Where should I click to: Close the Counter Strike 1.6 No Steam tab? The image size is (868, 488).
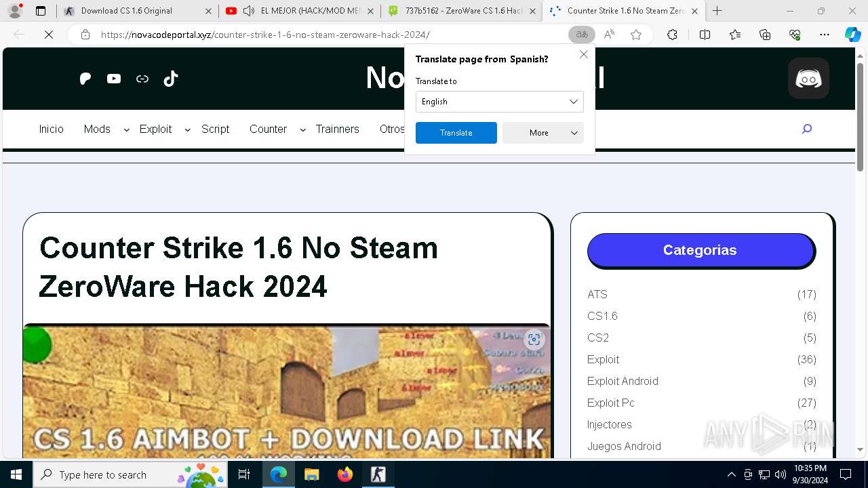694,11
